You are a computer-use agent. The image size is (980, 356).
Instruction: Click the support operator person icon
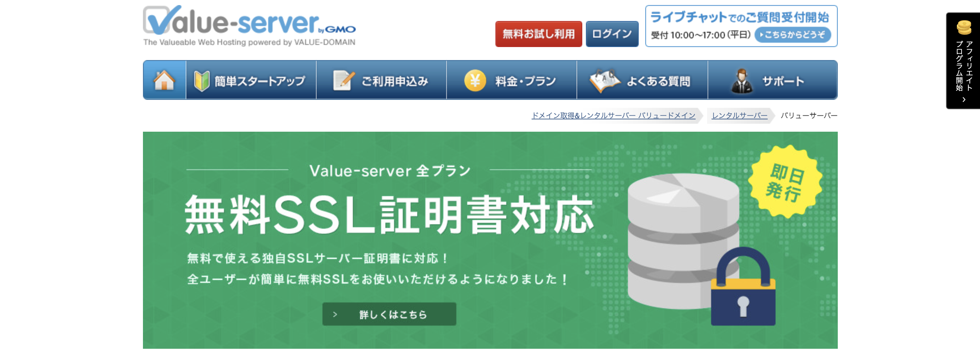(741, 81)
